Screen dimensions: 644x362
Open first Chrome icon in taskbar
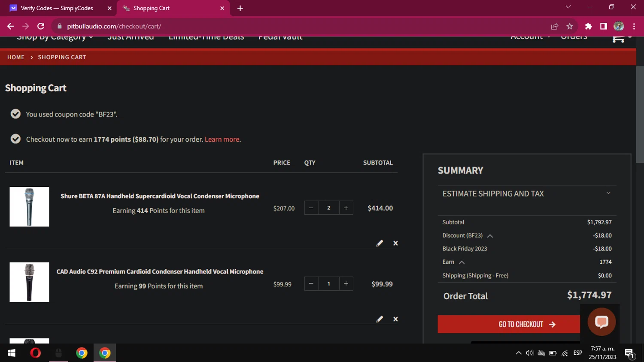(82, 353)
